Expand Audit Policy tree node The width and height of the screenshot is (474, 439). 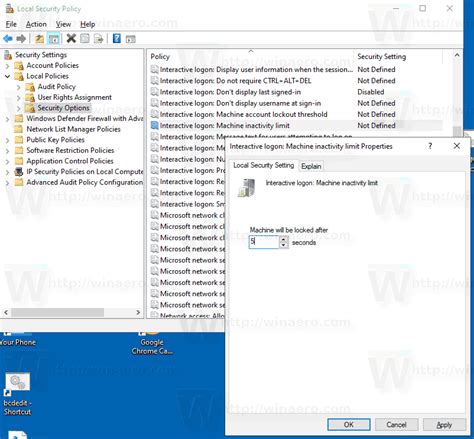tap(19, 87)
